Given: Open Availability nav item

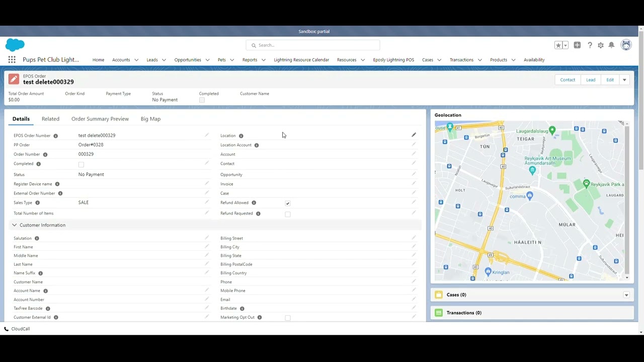Looking at the screenshot, I should click(534, 60).
